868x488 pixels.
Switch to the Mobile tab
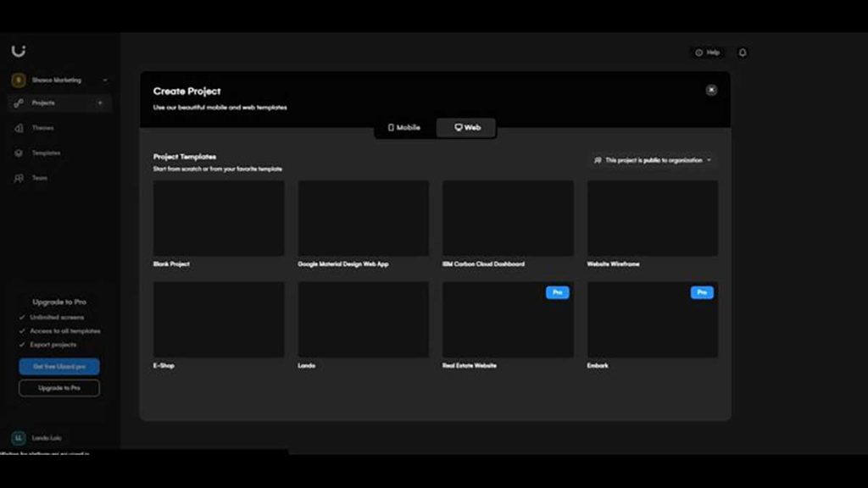(x=404, y=128)
